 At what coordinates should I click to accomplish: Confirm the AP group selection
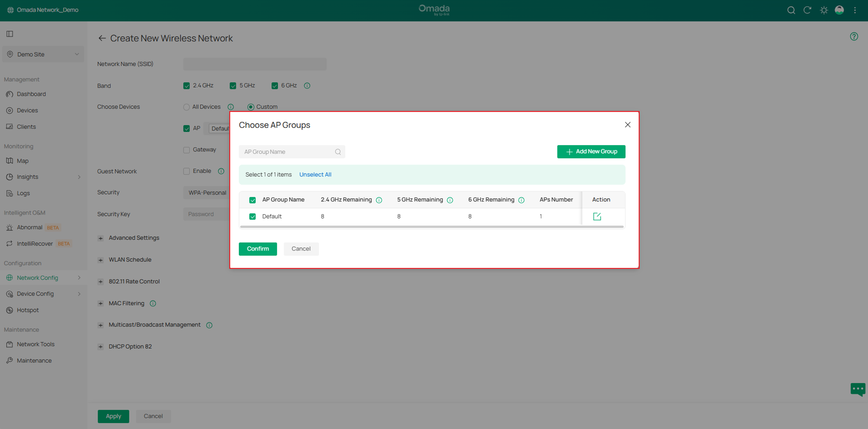[258, 249]
